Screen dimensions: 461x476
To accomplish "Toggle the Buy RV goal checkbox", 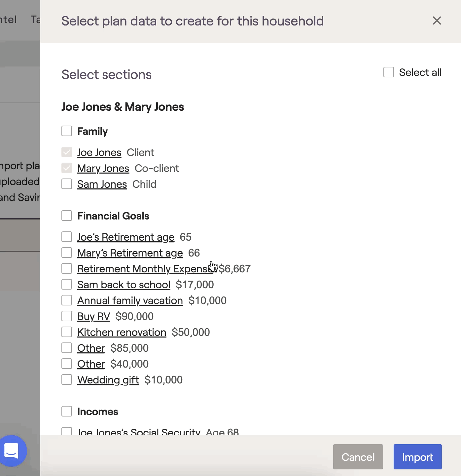I will [67, 316].
